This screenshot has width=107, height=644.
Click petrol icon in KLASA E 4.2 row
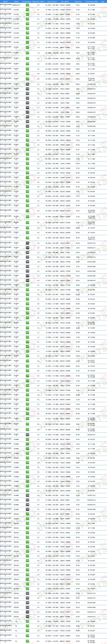coord(28,228)
